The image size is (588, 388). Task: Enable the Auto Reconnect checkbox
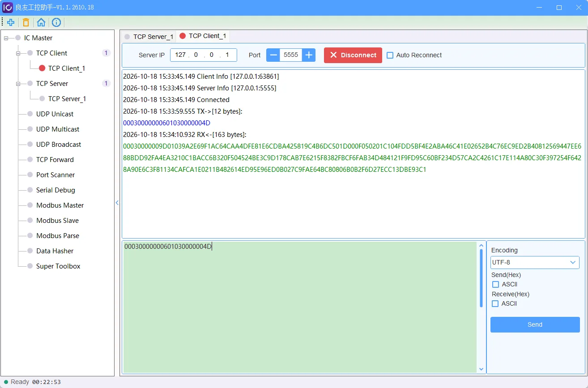390,55
